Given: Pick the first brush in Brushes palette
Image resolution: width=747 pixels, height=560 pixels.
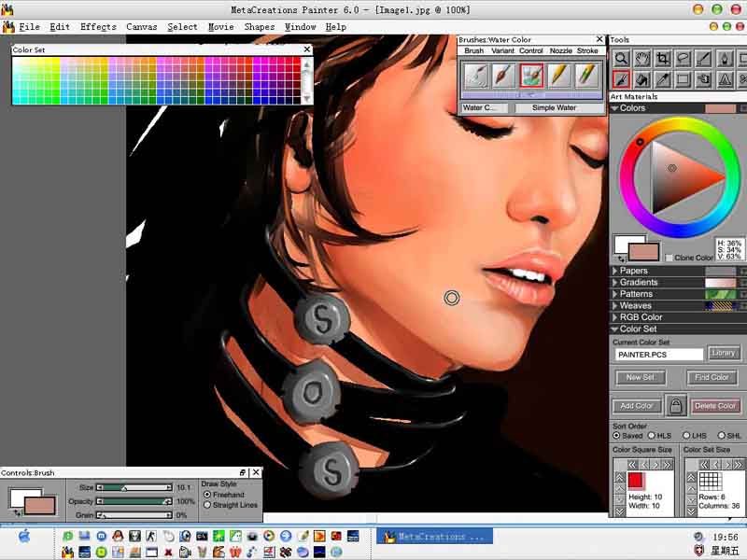Looking at the screenshot, I should point(476,76).
